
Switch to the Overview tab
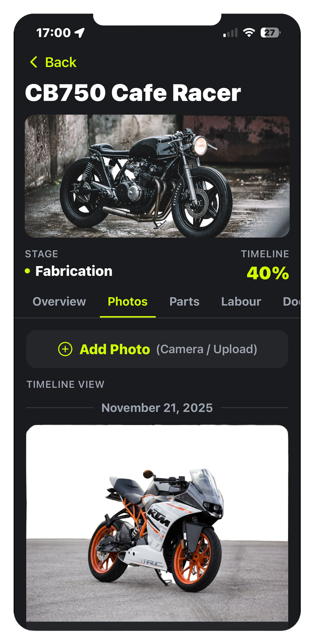click(x=59, y=302)
